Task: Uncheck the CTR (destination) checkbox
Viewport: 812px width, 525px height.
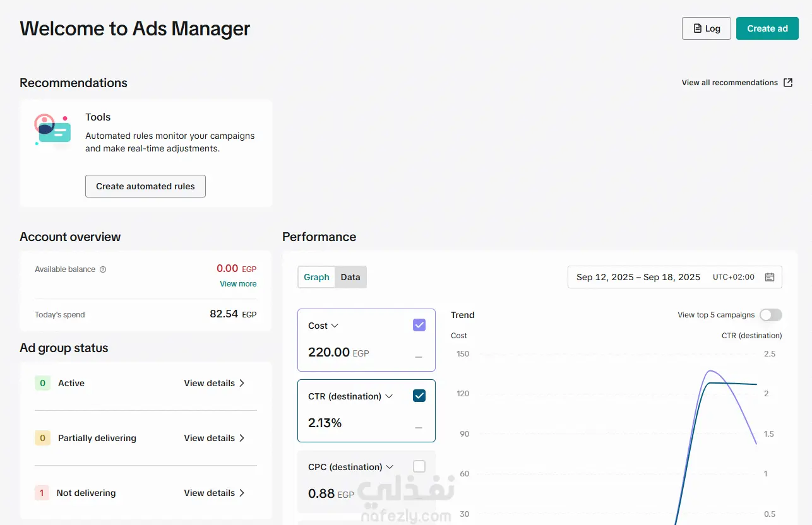Action: [x=419, y=396]
